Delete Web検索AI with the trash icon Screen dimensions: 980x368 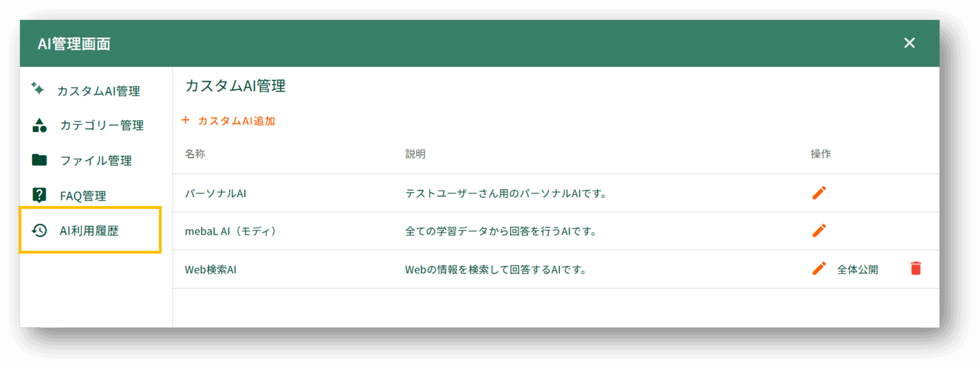click(916, 269)
